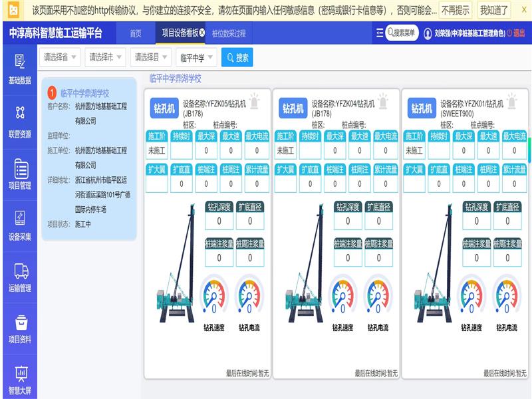Click 退出 to log out
This screenshot has width=532, height=399.
click(x=516, y=33)
